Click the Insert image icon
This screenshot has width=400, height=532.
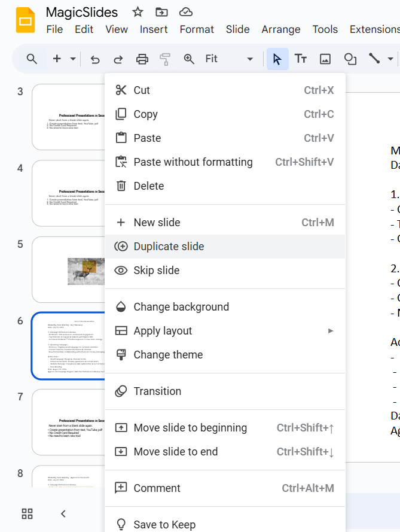coord(325,59)
